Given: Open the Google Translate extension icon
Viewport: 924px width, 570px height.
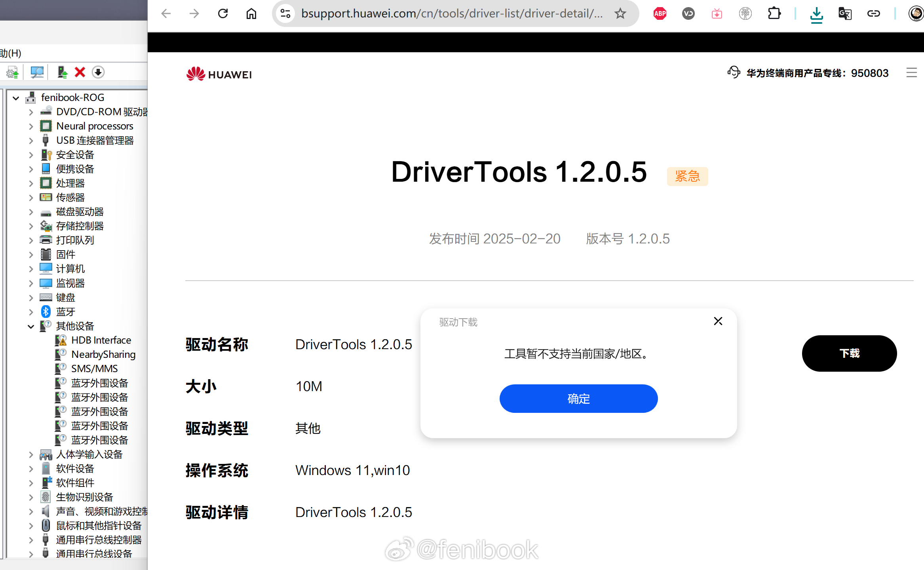Looking at the screenshot, I should click(845, 14).
